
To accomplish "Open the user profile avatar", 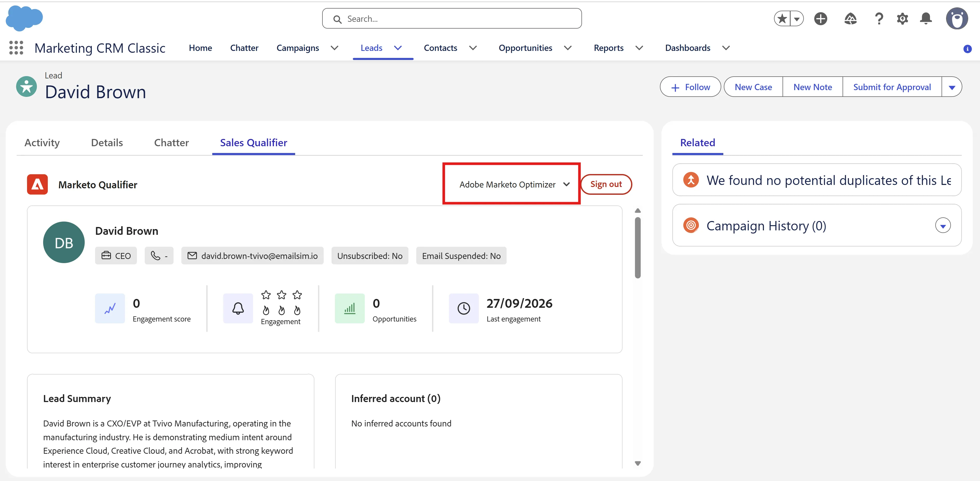I will coord(957,18).
